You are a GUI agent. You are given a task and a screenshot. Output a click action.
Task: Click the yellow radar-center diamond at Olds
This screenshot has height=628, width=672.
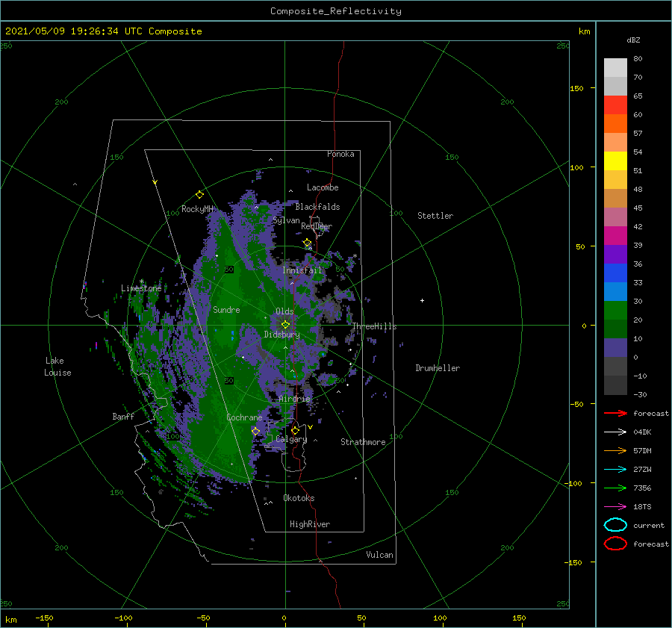pyautogui.click(x=285, y=325)
